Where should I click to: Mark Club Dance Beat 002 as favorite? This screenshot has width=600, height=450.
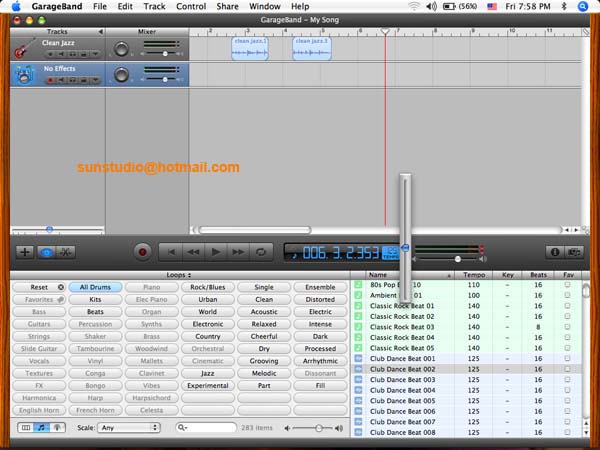[567, 369]
